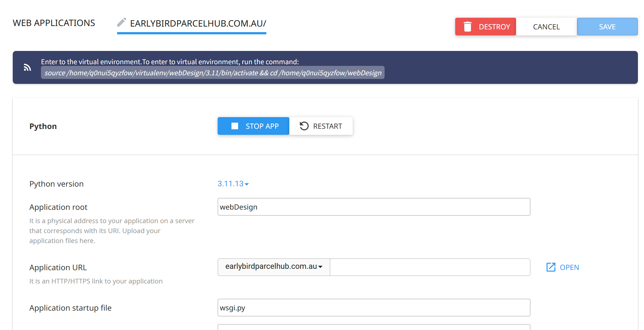Click the Application root label
Image resolution: width=644 pixels, height=330 pixels.
coord(58,207)
